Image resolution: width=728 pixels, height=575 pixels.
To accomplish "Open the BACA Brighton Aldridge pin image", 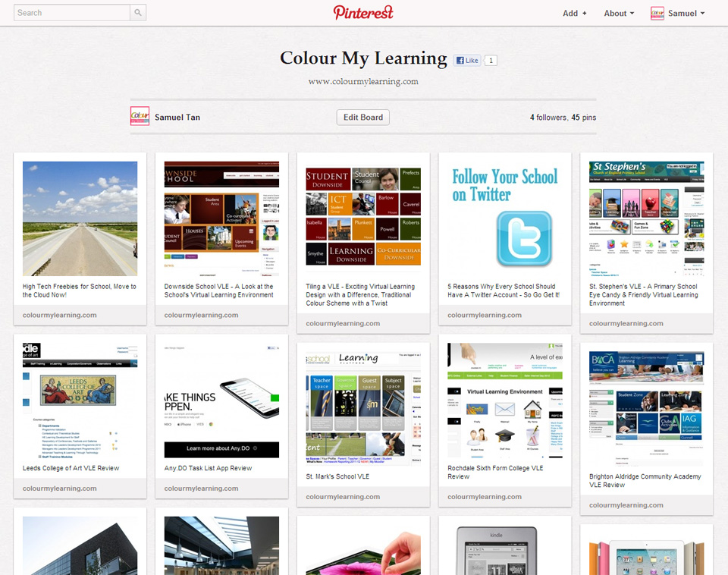I will click(x=646, y=409).
